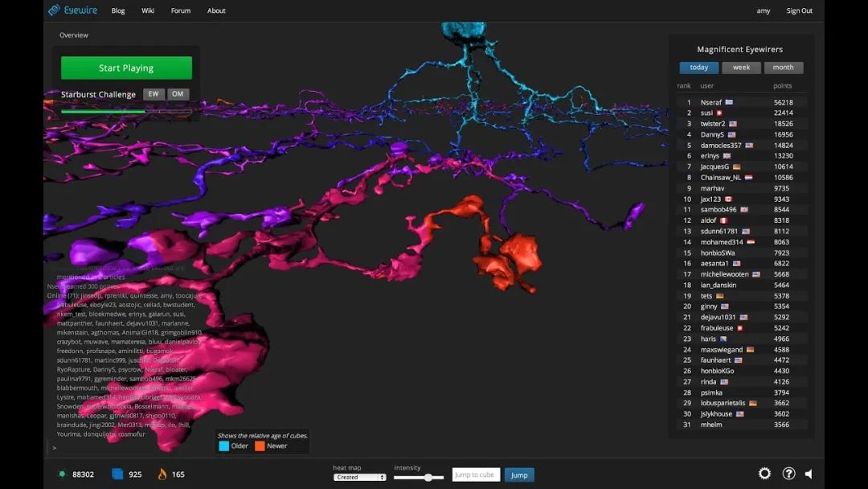Open the Wiki menu item
Viewport: 868px width, 489px height.
tap(148, 10)
